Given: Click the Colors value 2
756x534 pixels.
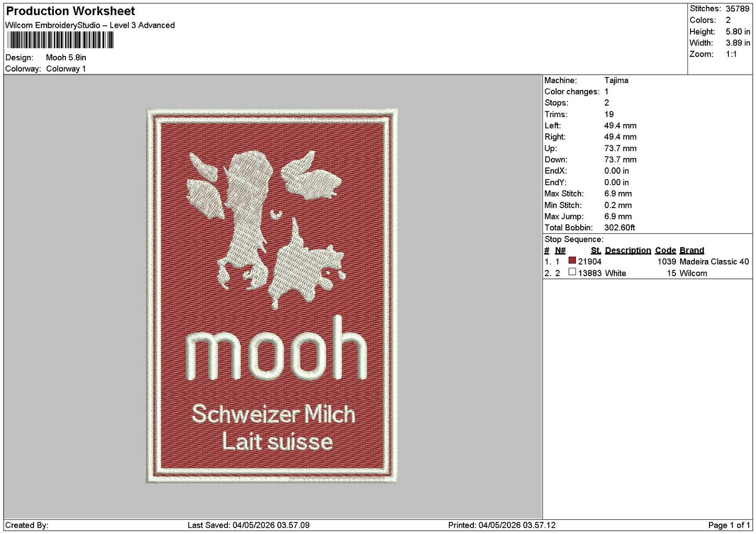Looking at the screenshot, I should tap(728, 20).
